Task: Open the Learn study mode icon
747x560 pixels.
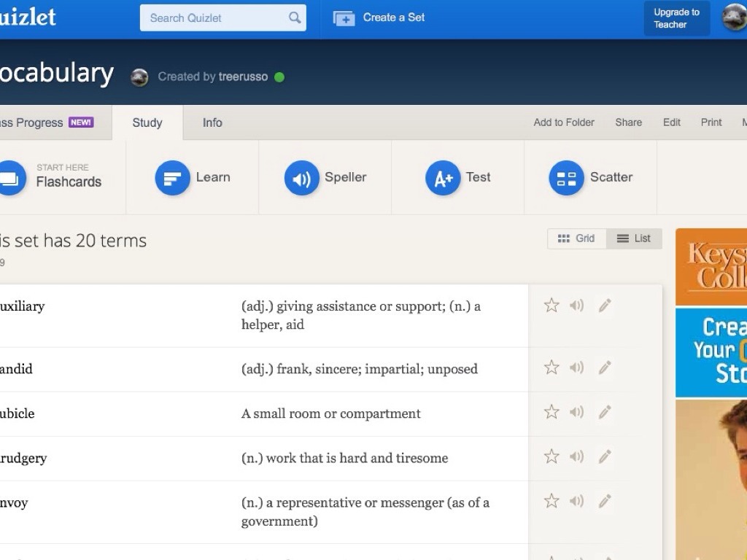Action: [x=173, y=178]
